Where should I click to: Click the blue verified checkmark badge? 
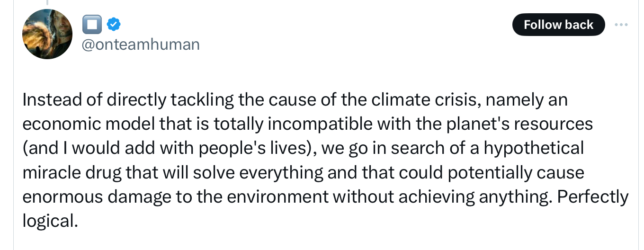[113, 24]
